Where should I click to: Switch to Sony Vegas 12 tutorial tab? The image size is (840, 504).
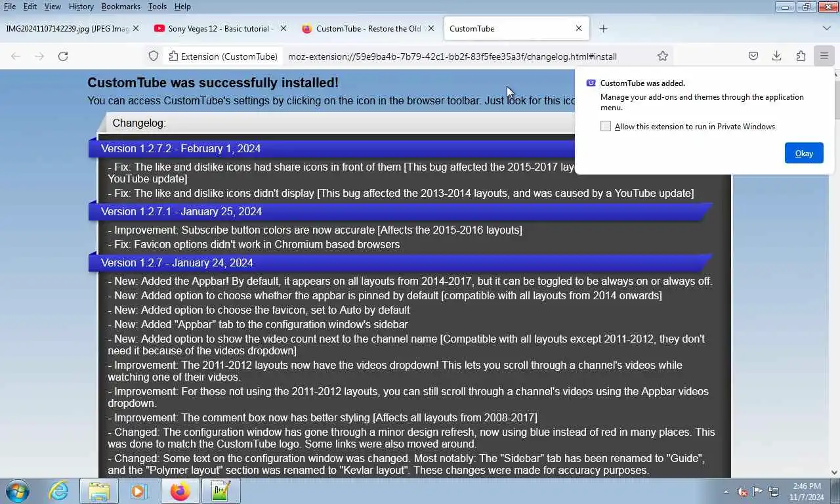[x=219, y=29]
